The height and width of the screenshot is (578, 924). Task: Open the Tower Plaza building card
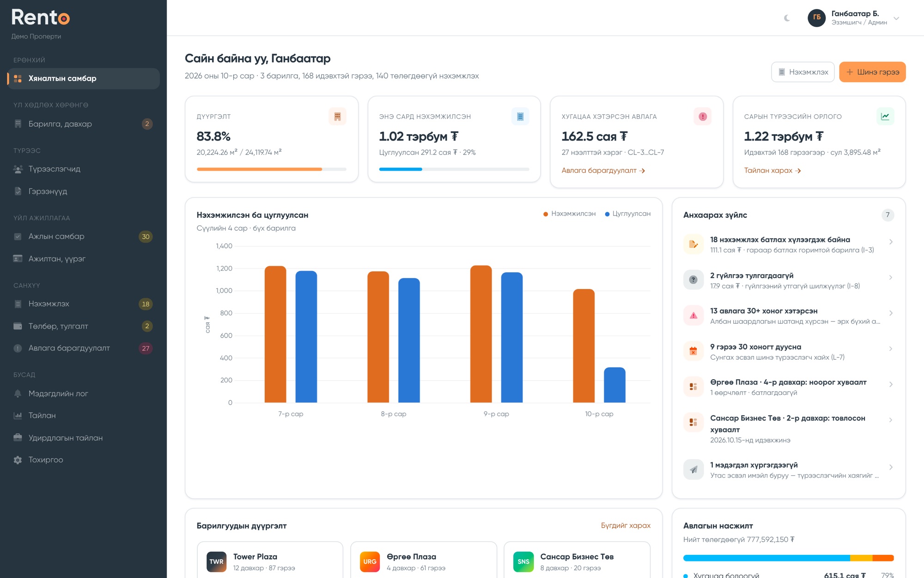(270, 560)
